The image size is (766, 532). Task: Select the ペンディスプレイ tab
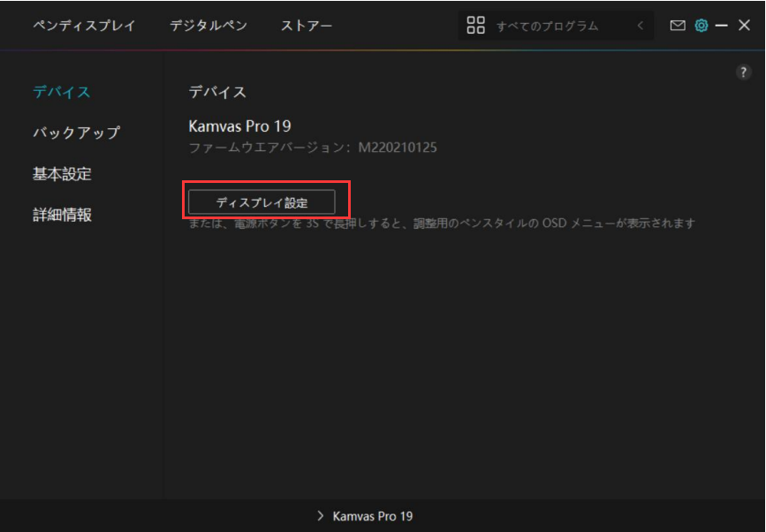click(85, 27)
